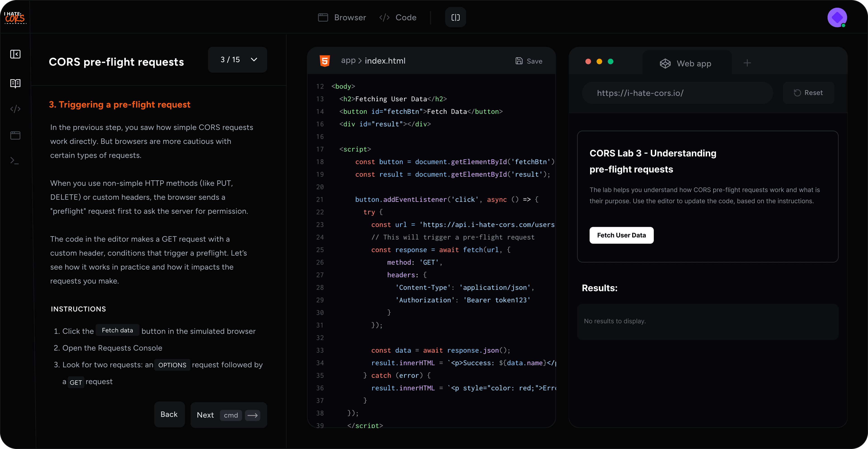Collapse the sidebar using the panel icon
The height and width of the screenshot is (449, 868).
[x=15, y=54]
